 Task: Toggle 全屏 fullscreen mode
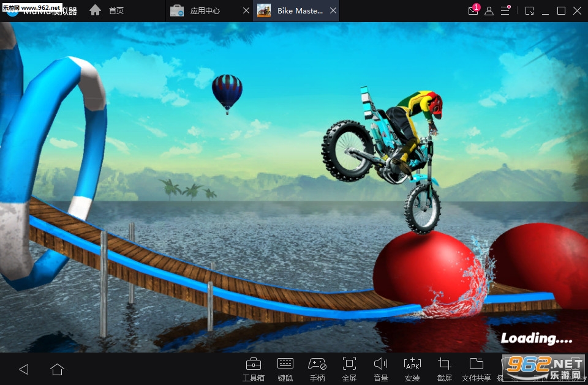pos(349,369)
